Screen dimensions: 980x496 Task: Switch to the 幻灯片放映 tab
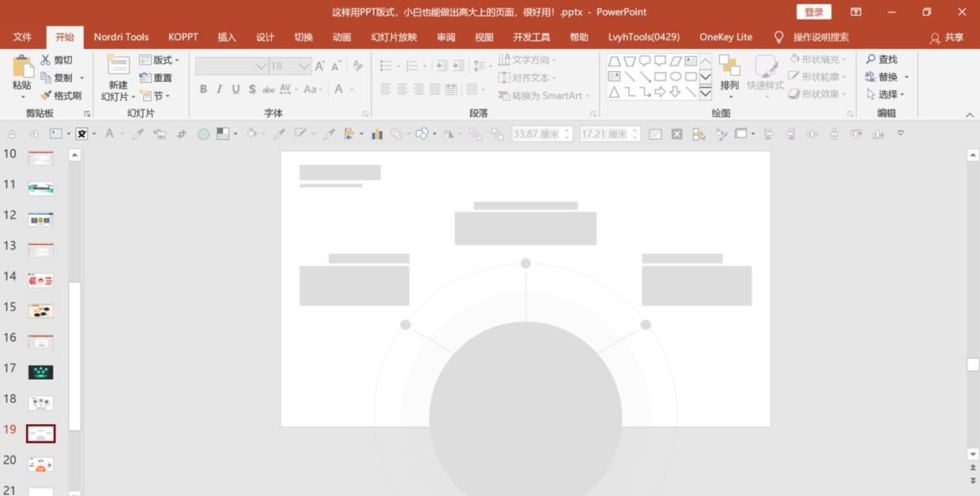point(394,37)
